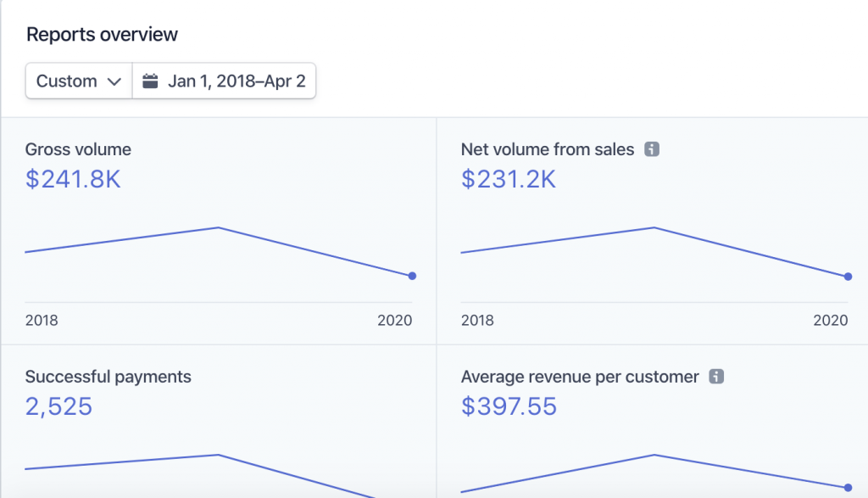Open the Custom date preset dropdown
Viewport: 868px width, 498px height.
(78, 81)
